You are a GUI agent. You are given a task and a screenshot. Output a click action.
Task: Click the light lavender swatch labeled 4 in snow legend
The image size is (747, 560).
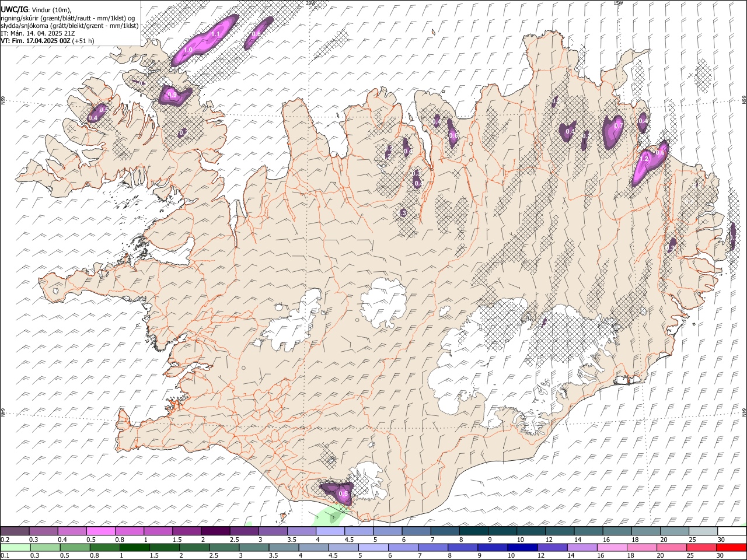(329, 531)
